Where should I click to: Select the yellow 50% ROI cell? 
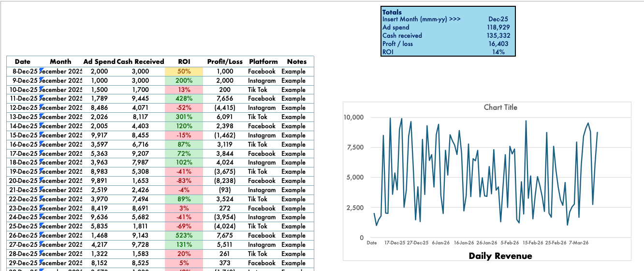pyautogui.click(x=184, y=71)
